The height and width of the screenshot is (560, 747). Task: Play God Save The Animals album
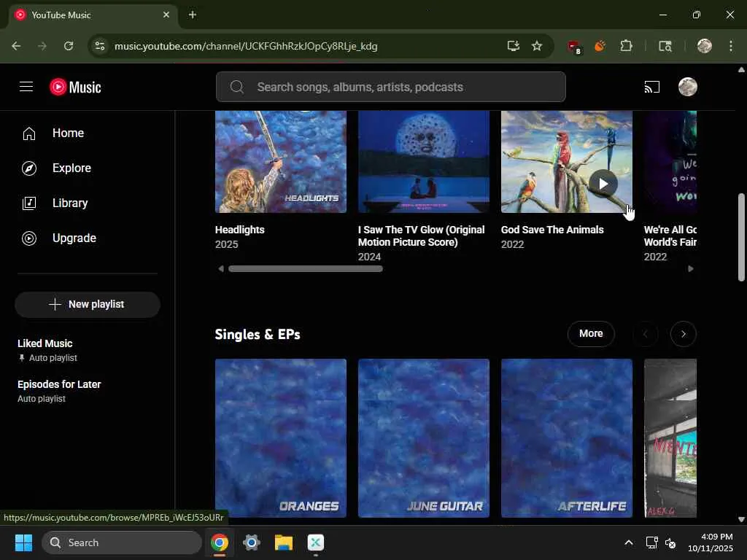pyautogui.click(x=603, y=184)
